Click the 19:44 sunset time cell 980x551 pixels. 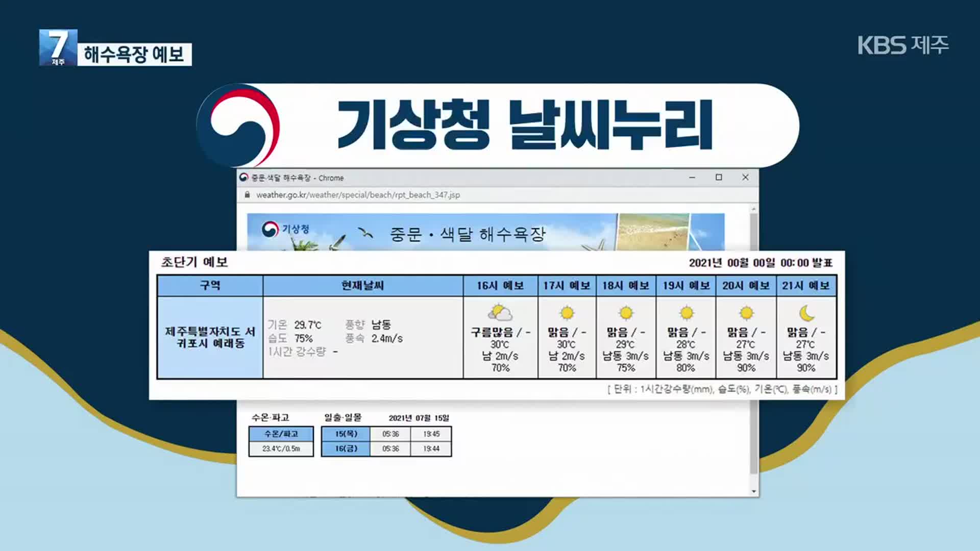[x=431, y=449]
